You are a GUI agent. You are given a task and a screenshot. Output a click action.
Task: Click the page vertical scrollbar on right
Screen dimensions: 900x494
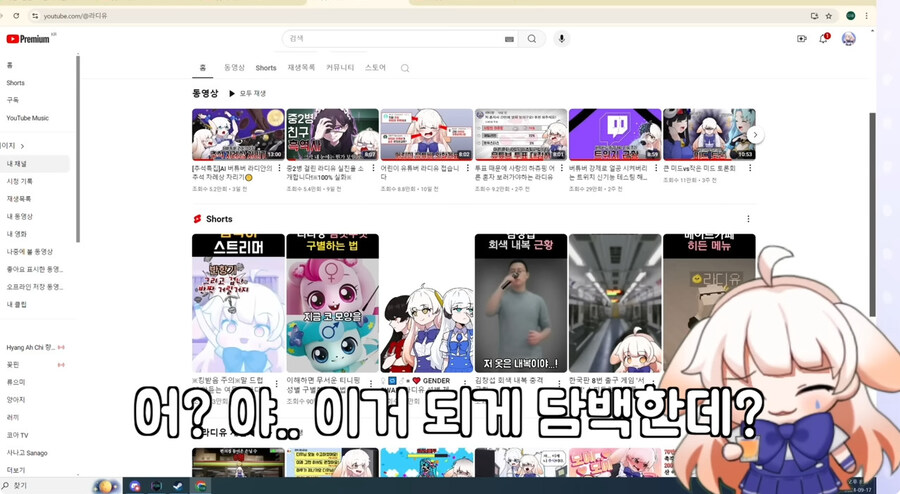point(872,213)
